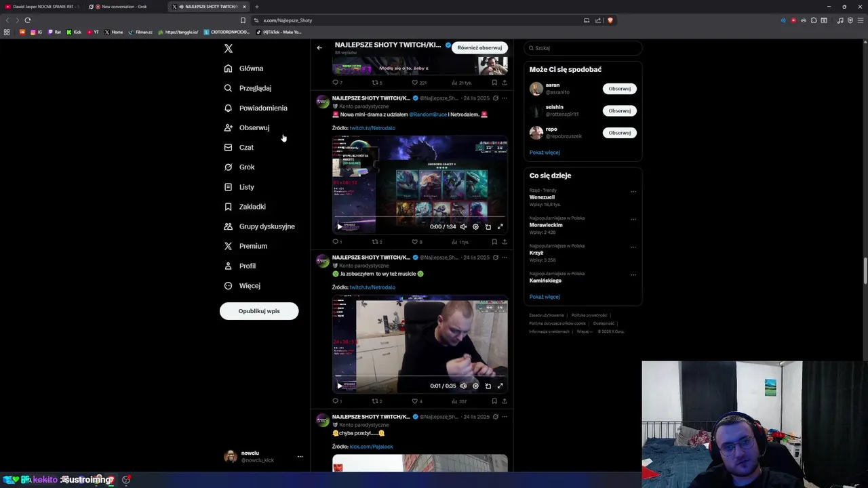Repost the mini-drama post
This screenshot has width=868, height=488.
tap(375, 242)
